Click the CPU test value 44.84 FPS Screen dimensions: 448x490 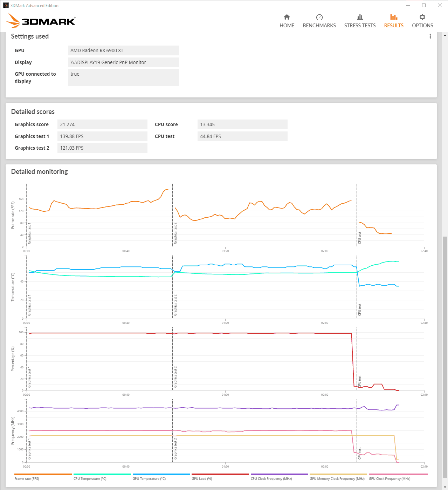point(242,136)
